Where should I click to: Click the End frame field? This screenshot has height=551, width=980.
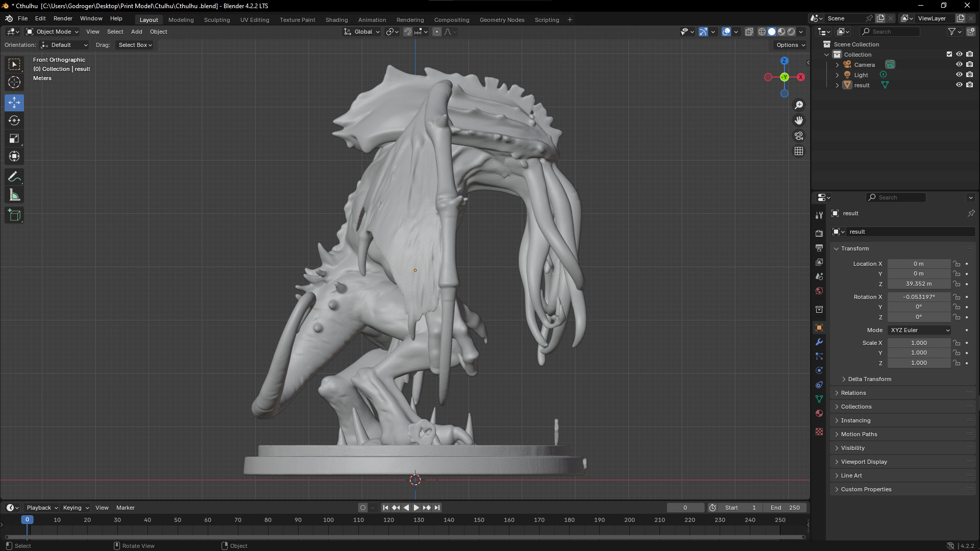pos(785,508)
